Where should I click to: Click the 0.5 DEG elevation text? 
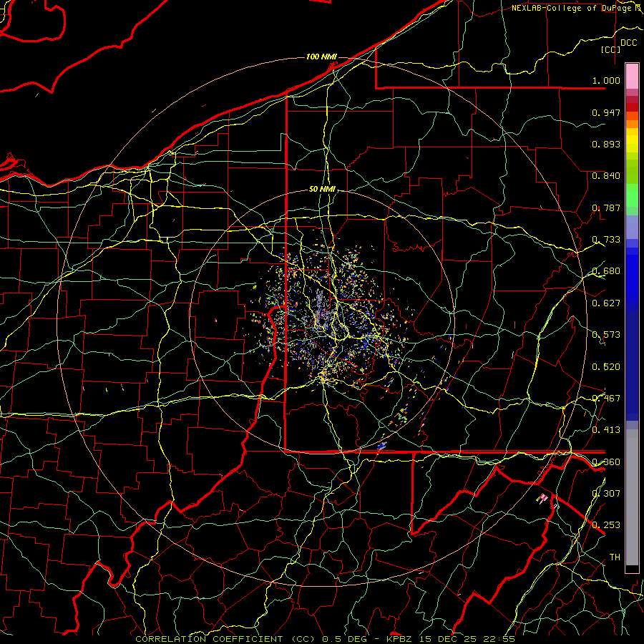pos(343,639)
